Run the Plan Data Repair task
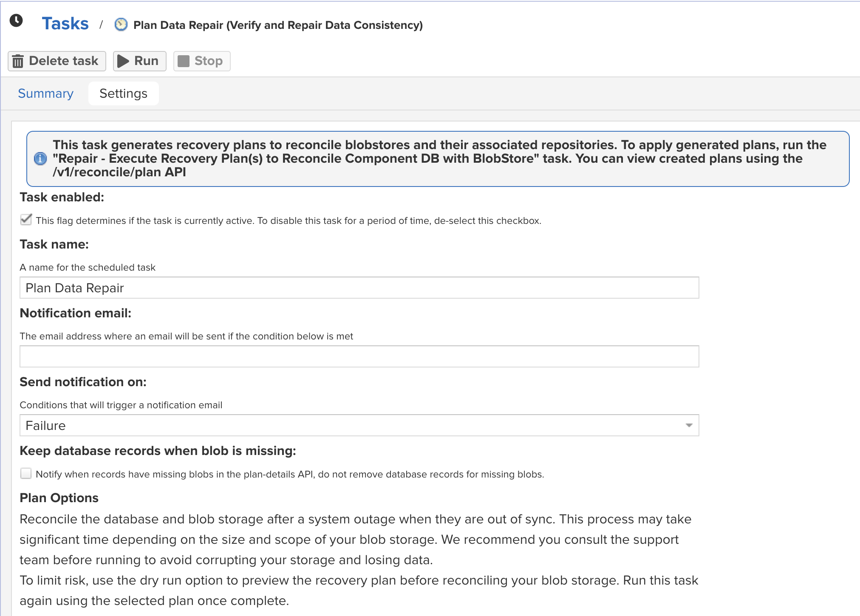Viewport: 860px width, 616px height. click(x=139, y=61)
